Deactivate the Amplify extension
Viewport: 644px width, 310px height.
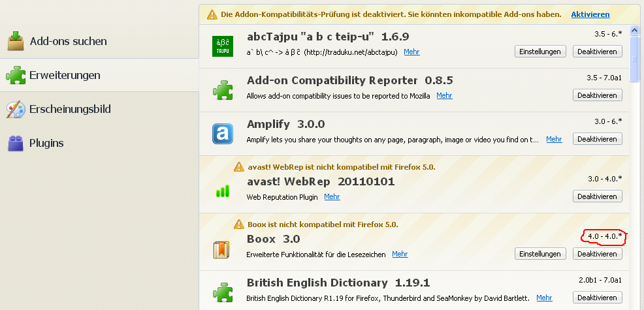point(597,139)
